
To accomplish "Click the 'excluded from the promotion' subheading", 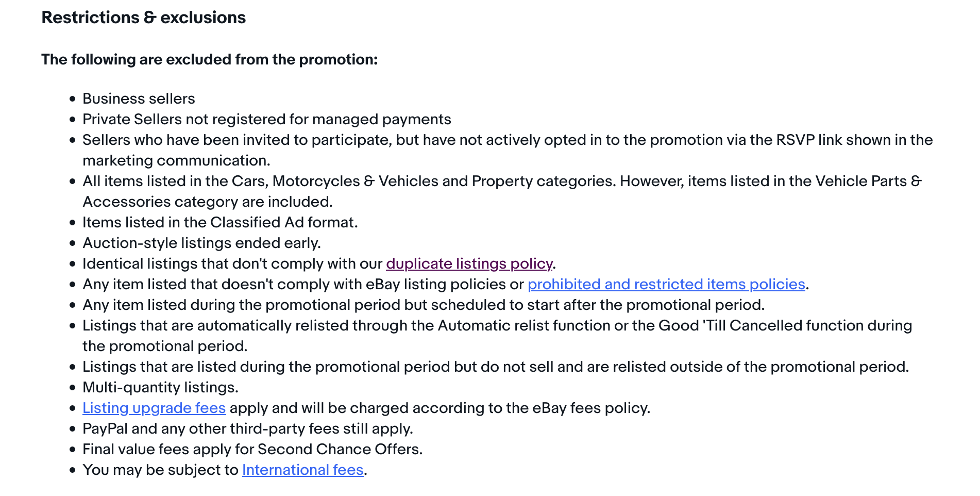I will pyautogui.click(x=209, y=59).
